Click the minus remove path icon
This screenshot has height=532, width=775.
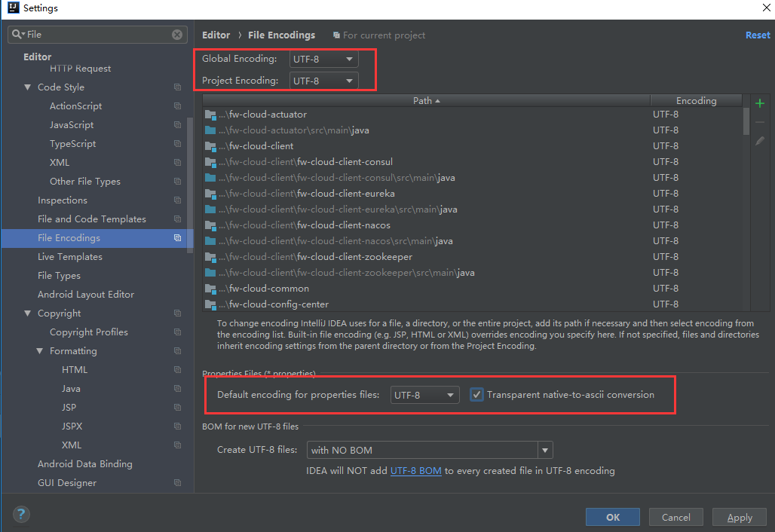[x=759, y=122]
